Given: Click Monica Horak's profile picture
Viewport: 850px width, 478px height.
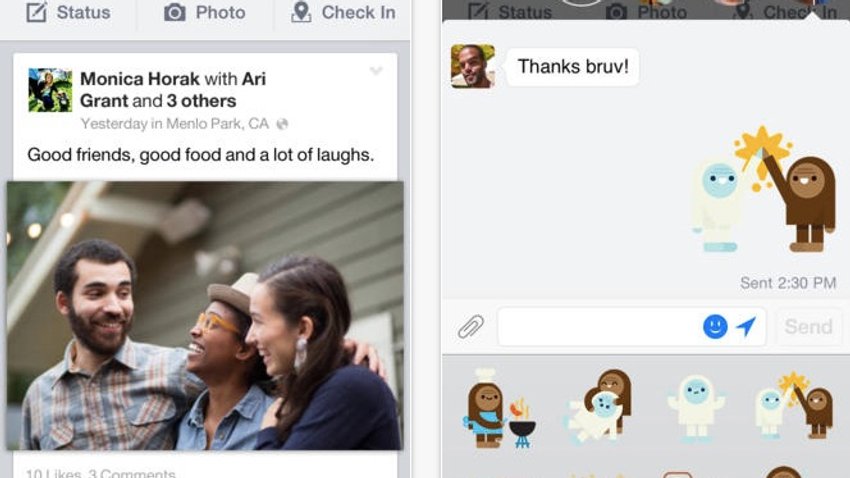Looking at the screenshot, I should pyautogui.click(x=50, y=90).
